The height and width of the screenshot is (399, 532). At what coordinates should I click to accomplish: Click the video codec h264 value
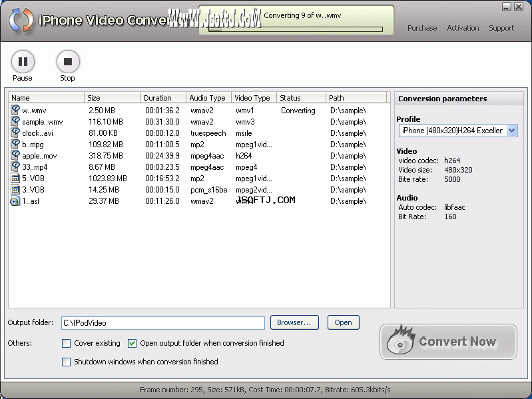(x=452, y=161)
